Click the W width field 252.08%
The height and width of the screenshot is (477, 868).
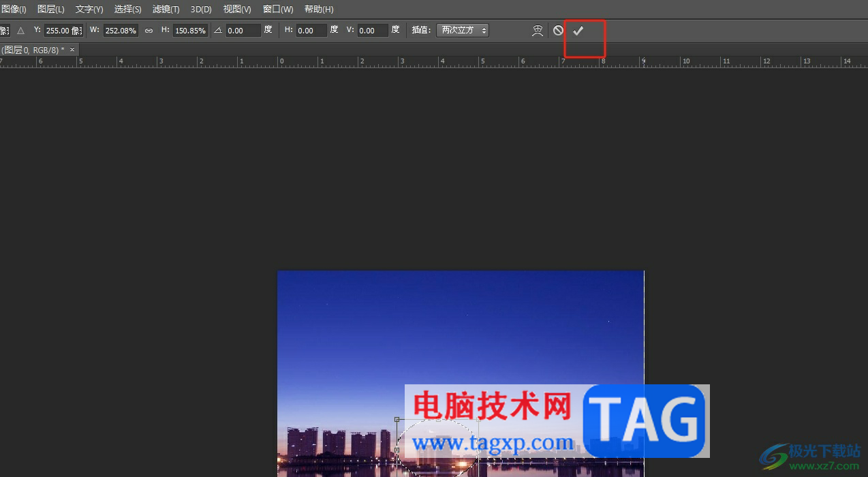tap(121, 31)
